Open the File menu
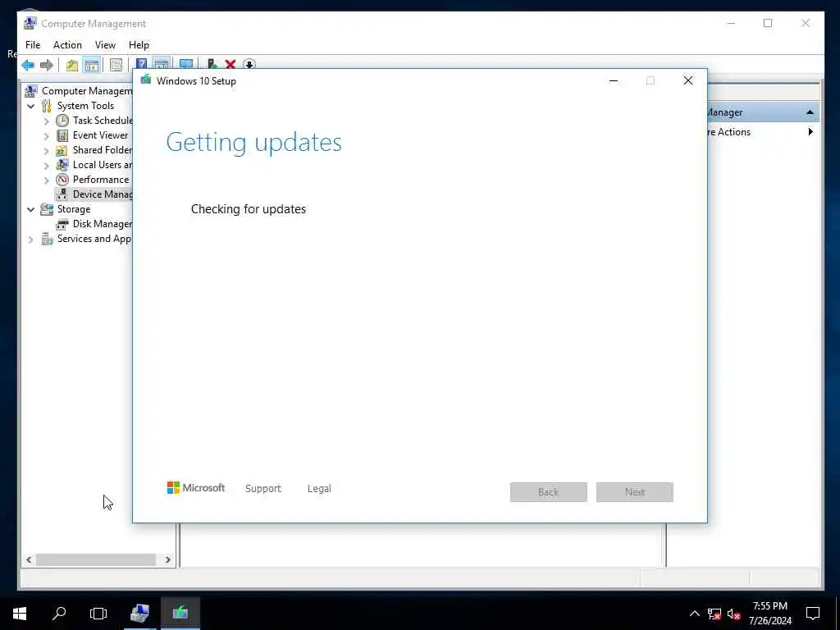 coord(33,45)
